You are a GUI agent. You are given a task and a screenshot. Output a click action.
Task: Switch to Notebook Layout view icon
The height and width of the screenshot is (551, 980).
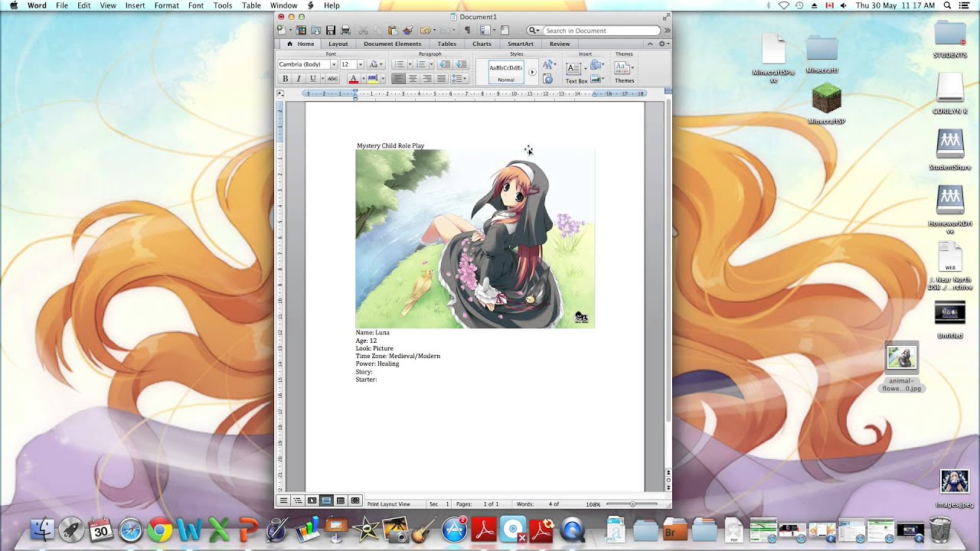point(341,500)
